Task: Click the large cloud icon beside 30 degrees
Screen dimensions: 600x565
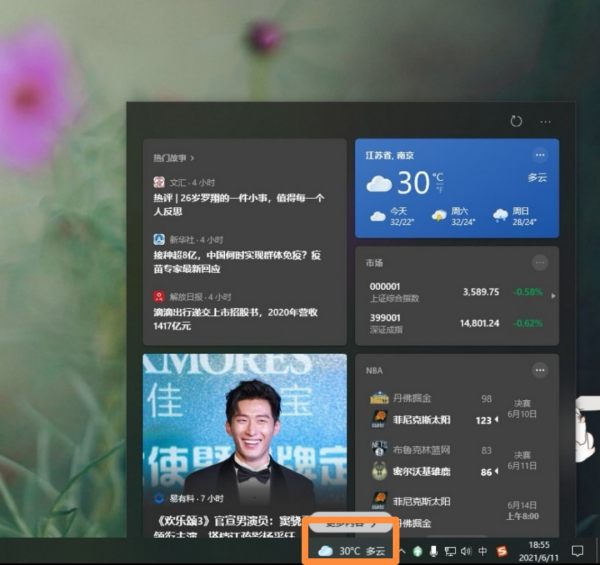Action: [x=379, y=183]
